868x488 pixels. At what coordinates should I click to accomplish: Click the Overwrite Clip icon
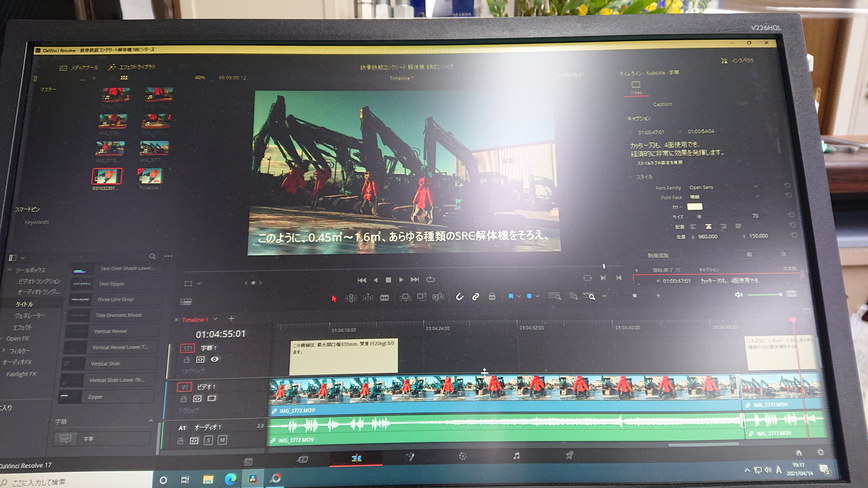[x=422, y=297]
